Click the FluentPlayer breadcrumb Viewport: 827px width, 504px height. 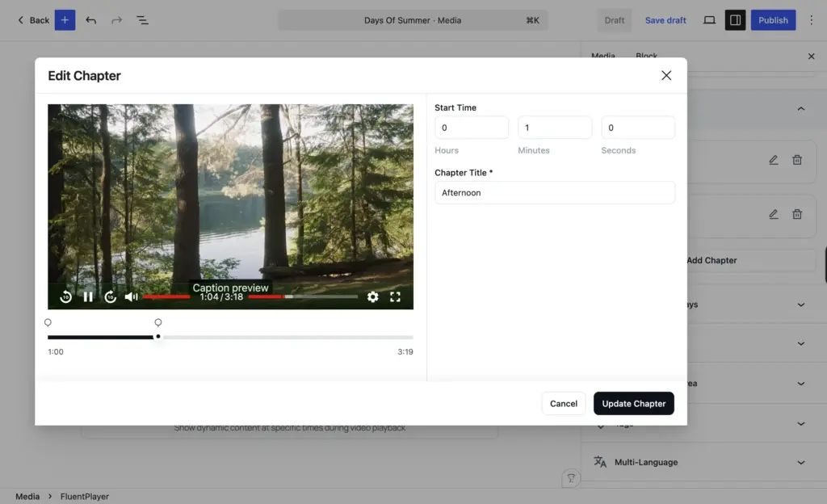click(x=84, y=496)
